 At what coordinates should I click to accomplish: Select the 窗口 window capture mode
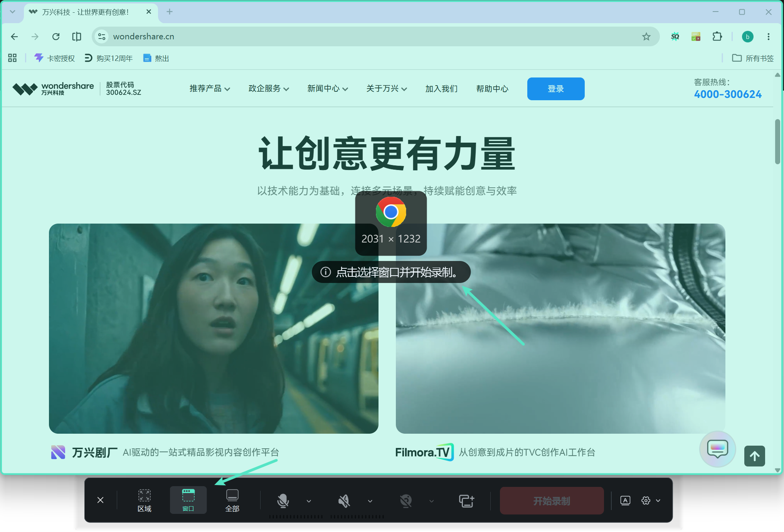tap(188, 500)
